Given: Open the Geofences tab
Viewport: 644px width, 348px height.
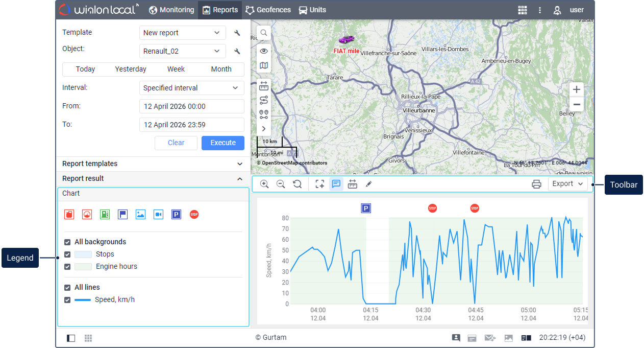Looking at the screenshot, I should [268, 10].
